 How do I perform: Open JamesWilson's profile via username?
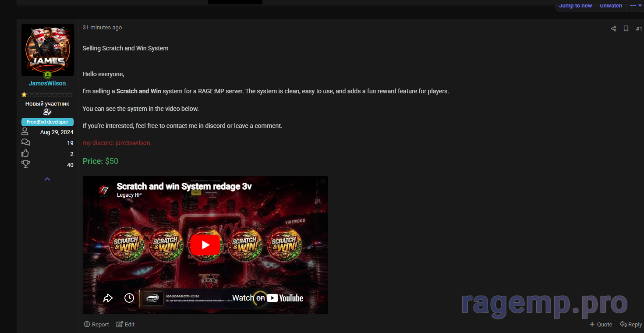(x=47, y=83)
